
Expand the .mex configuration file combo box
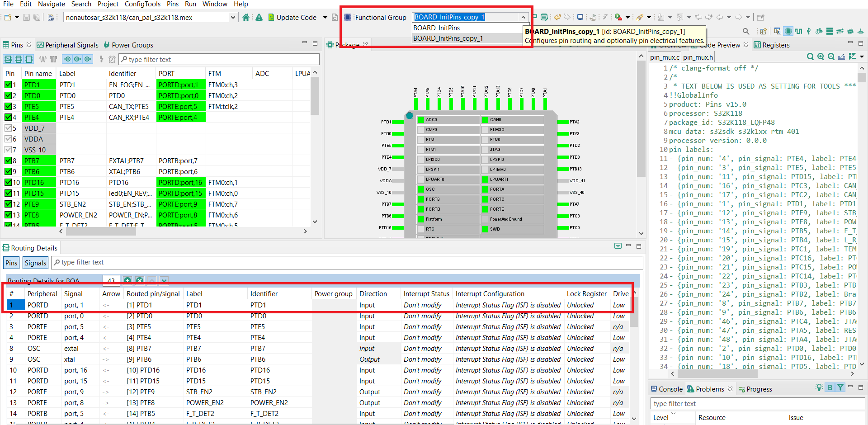pyautogui.click(x=233, y=17)
